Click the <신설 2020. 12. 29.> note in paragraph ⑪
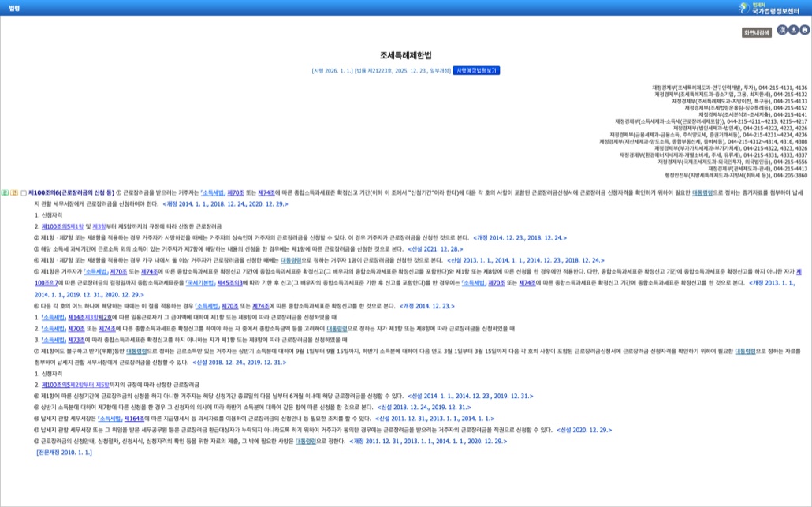This screenshot has width=812, height=507. tap(584, 430)
